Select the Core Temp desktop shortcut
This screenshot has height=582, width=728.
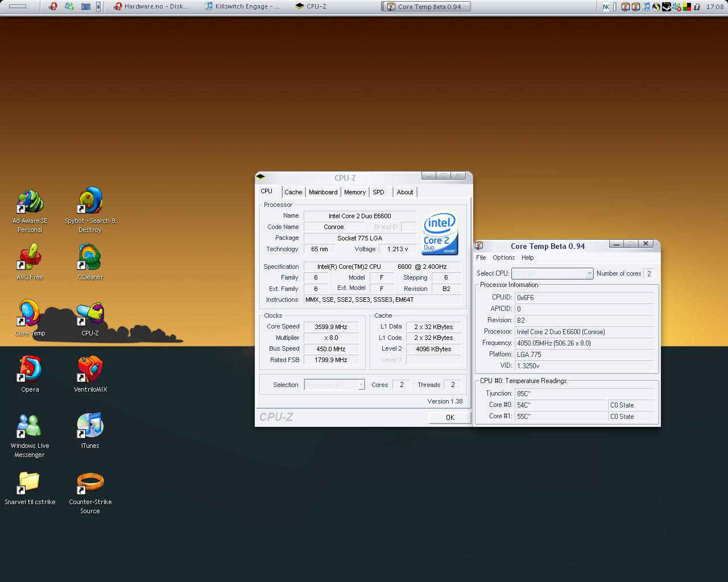(x=30, y=319)
